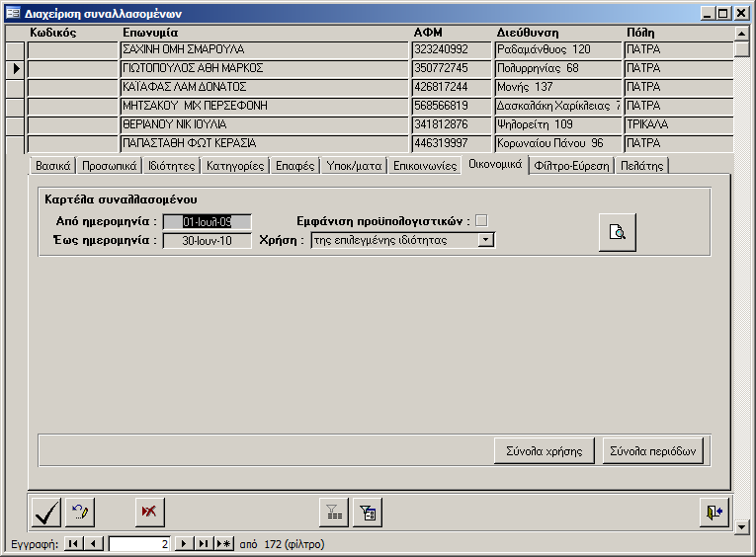Go to the first record navigation button

(74, 543)
